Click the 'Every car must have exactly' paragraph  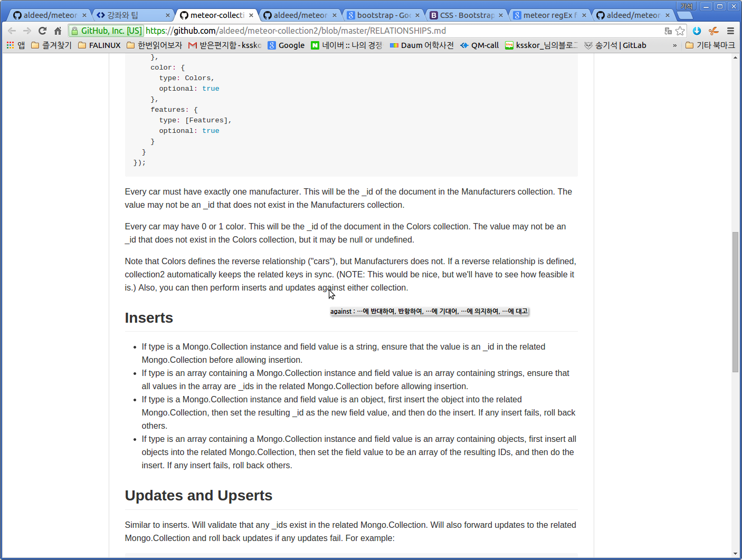pyautogui.click(x=348, y=198)
